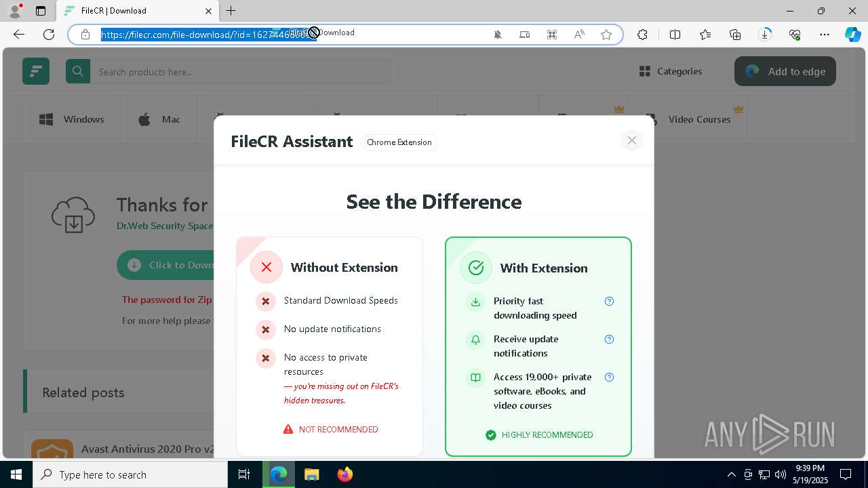Open File Explorer from taskbar

(311, 474)
